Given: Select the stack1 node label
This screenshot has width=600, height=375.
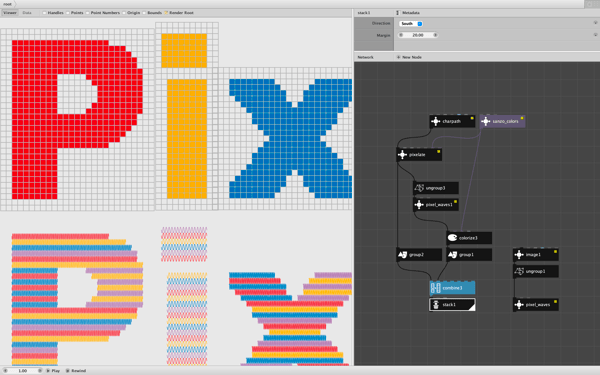Looking at the screenshot, I should [449, 305].
